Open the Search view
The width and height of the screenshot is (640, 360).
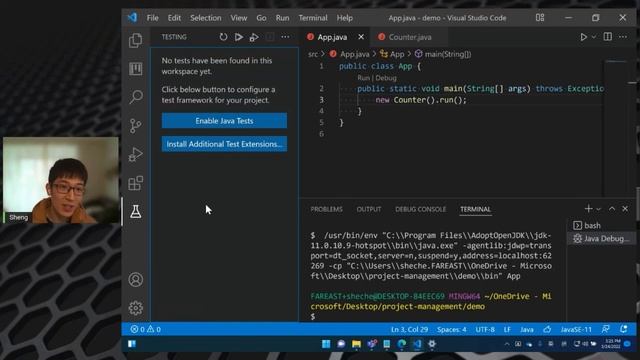point(136,97)
